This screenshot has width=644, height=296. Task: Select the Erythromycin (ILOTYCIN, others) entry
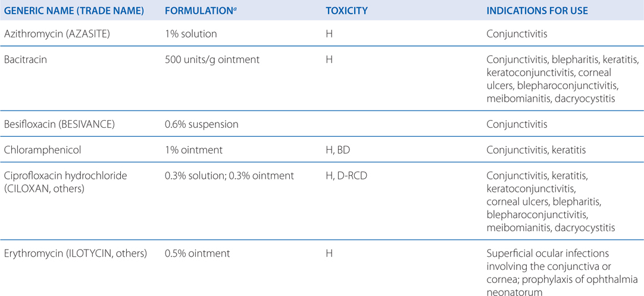click(75, 254)
